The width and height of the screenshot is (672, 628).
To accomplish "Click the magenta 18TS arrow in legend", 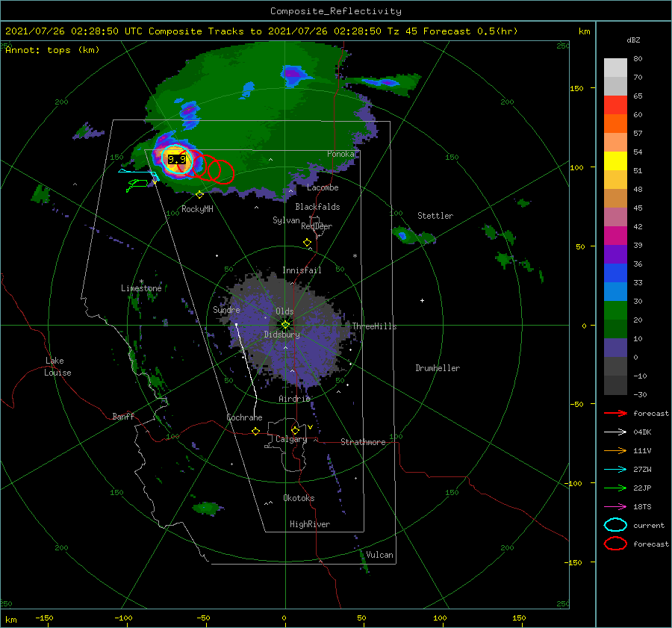I will click(x=615, y=507).
